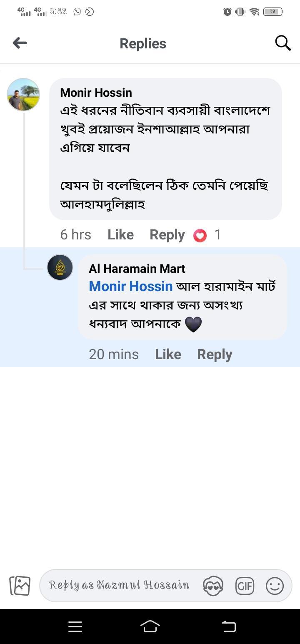
Task: Tap the back arrow icon
Action: [x=20, y=43]
